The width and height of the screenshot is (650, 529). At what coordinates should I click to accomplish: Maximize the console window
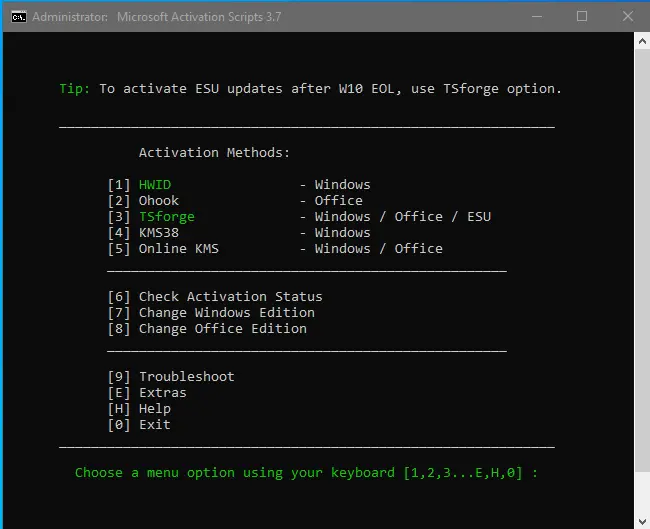pyautogui.click(x=582, y=17)
